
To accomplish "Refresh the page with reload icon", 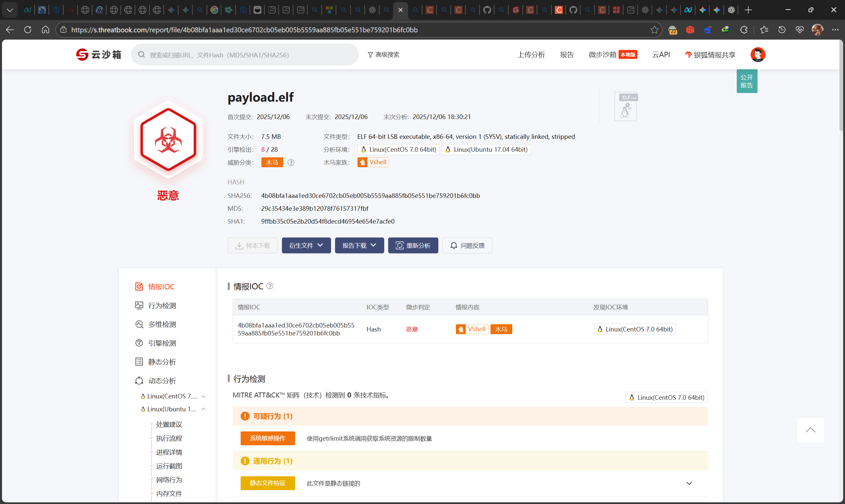I will pos(28,30).
